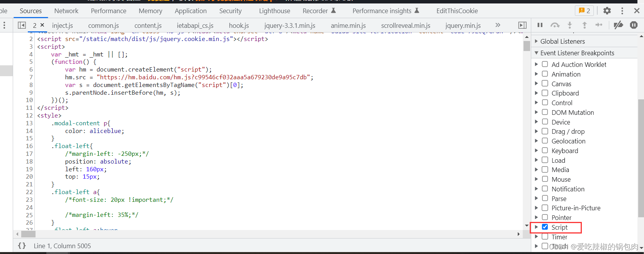This screenshot has width=644, height=254.
Task: Uncheck the Script breakpoint checkbox
Action: [545, 227]
